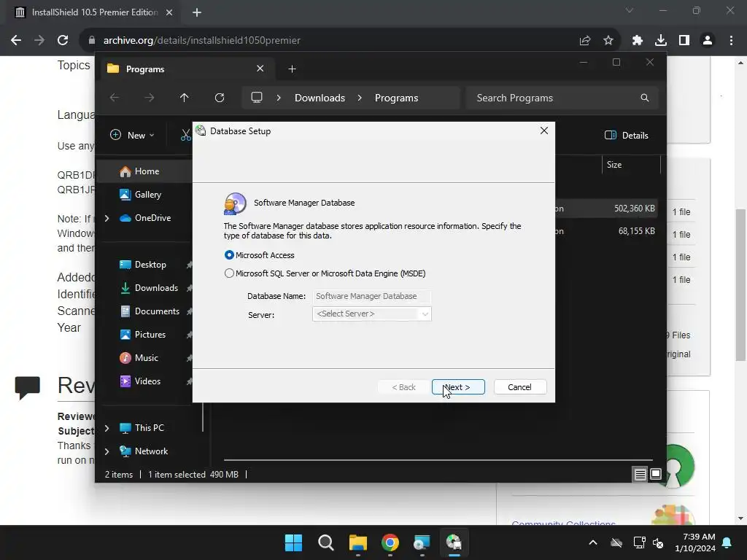Click the Cut scissors icon in Explorer
This screenshot has height=560, width=747.
(x=186, y=135)
